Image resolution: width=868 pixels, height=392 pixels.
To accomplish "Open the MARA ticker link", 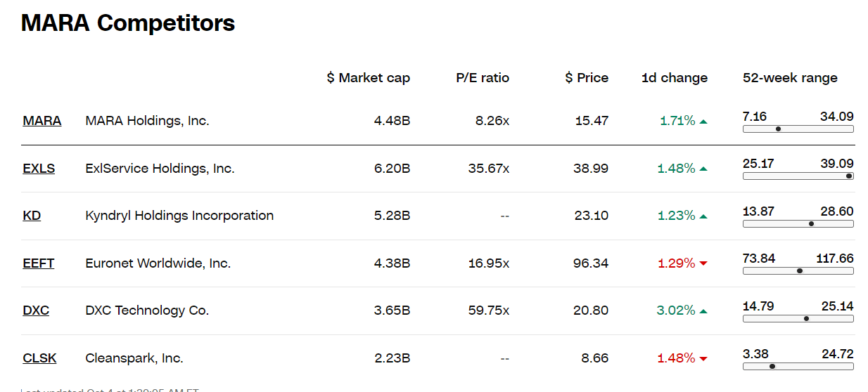I will tap(42, 121).
